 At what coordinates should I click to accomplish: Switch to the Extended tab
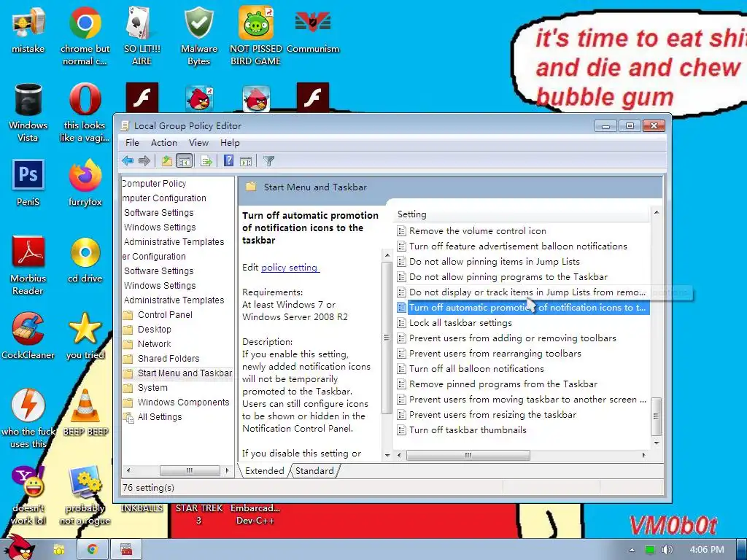coord(264,471)
